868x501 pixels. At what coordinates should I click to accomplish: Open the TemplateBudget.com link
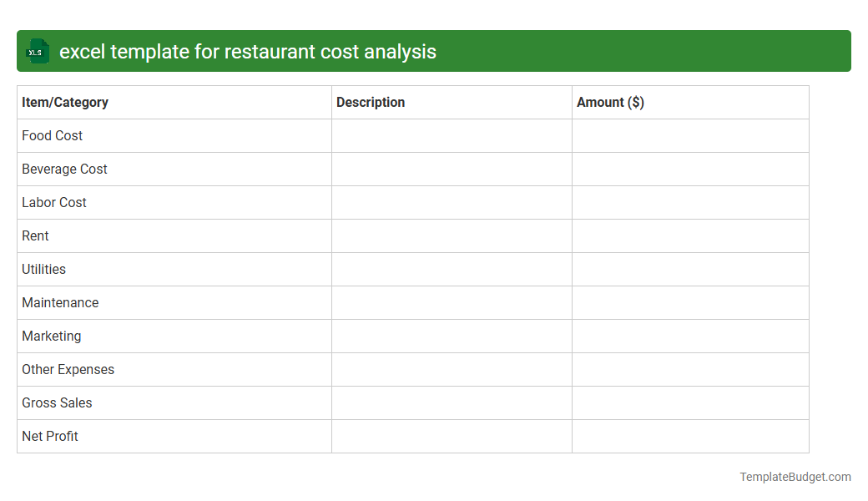[795, 476]
